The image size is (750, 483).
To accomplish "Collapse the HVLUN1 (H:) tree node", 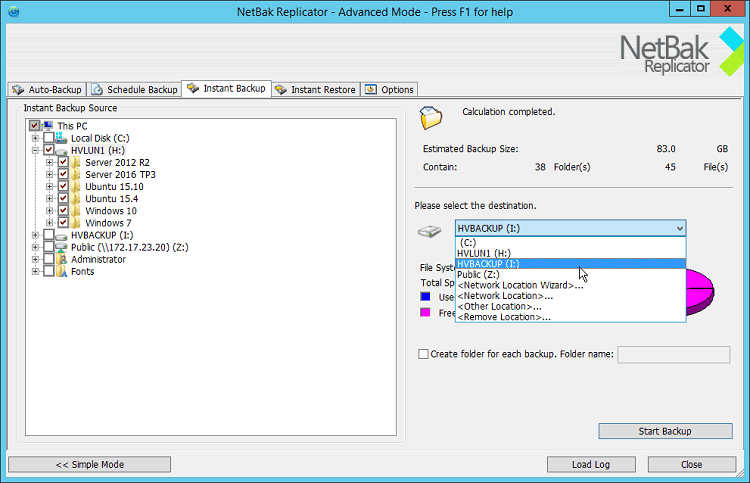I will (x=35, y=150).
